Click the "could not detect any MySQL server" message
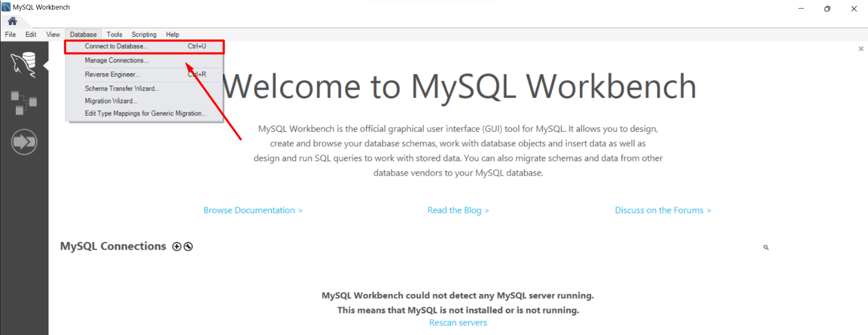868x335 pixels. click(x=458, y=296)
